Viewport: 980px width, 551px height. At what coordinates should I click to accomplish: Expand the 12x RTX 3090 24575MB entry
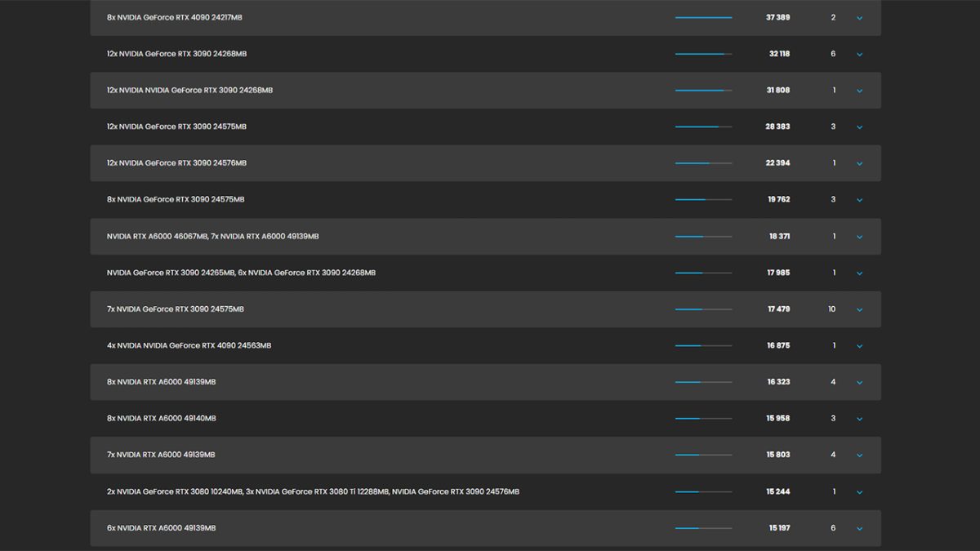pos(859,127)
